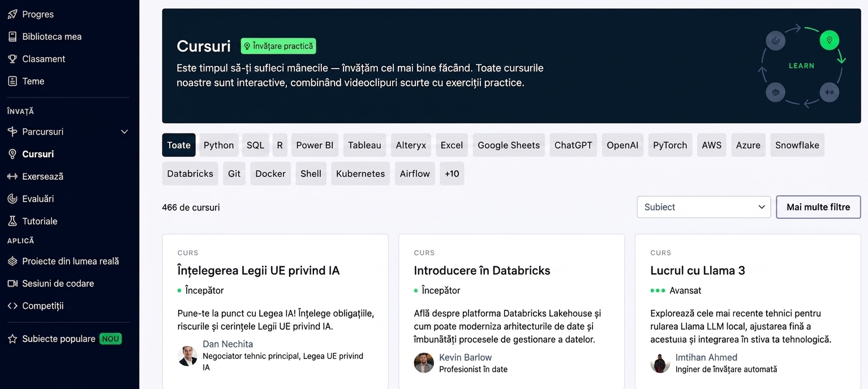Click the layers icon beside Proiecte din lumea reală
868x389 pixels.
click(12, 261)
